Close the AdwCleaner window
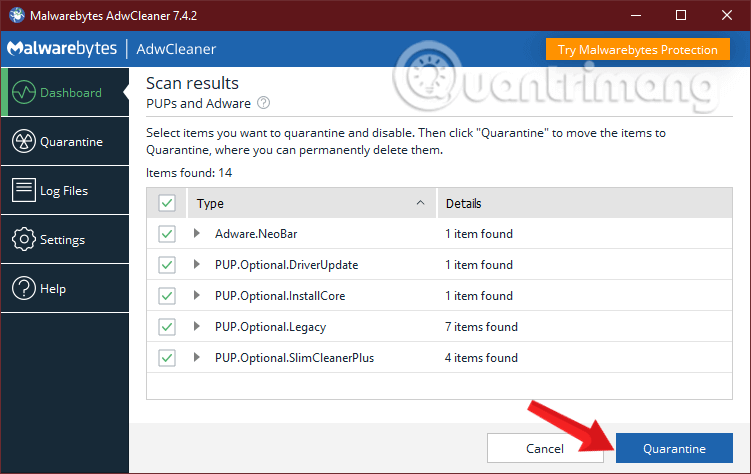Image resolution: width=751 pixels, height=474 pixels. [727, 15]
